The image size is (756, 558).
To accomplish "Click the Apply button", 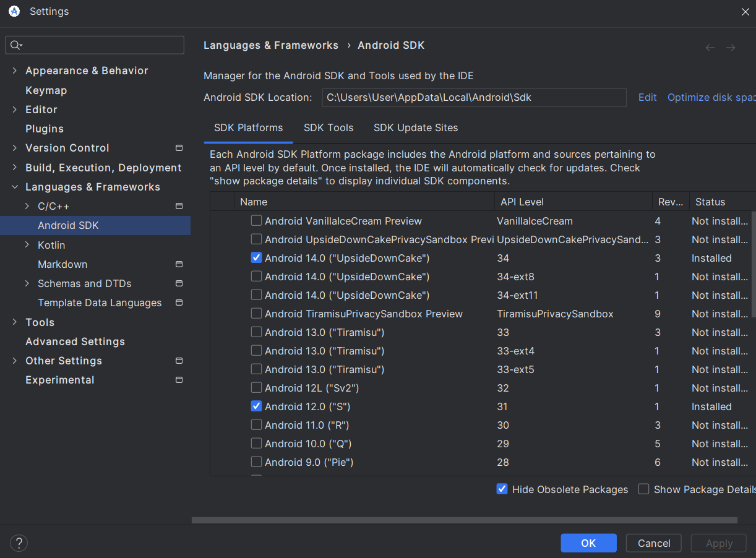I will click(x=719, y=543).
